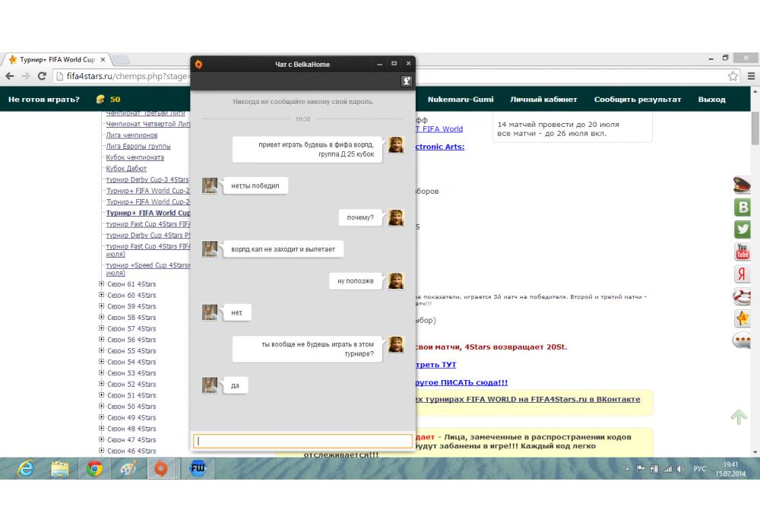This screenshot has height=532, width=760.
Task: Expand the 'Сезон 61 4Stars' tree node
Action: [102, 284]
